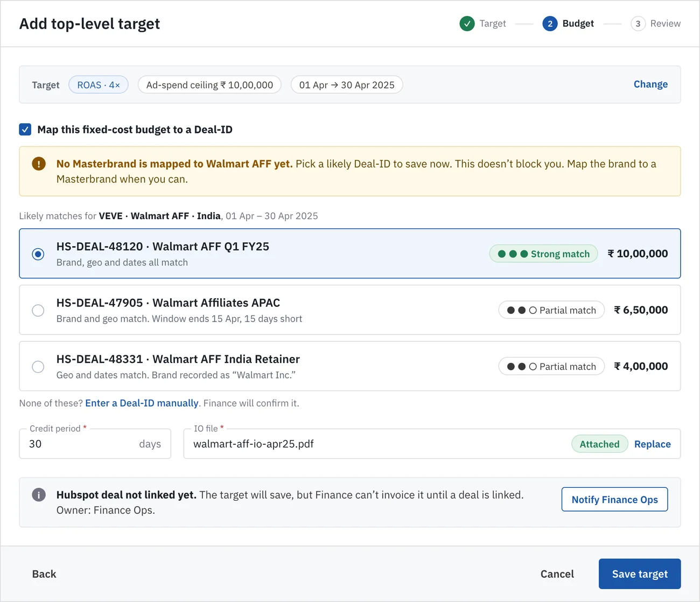The image size is (700, 602).
Task: Click the ₹ 6,50,000 amount
Action: [641, 310]
